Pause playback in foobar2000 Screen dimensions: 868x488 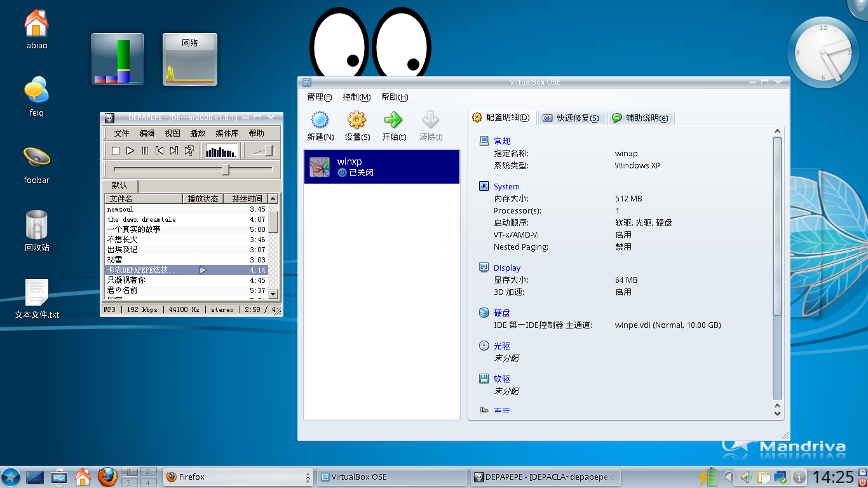pos(145,151)
